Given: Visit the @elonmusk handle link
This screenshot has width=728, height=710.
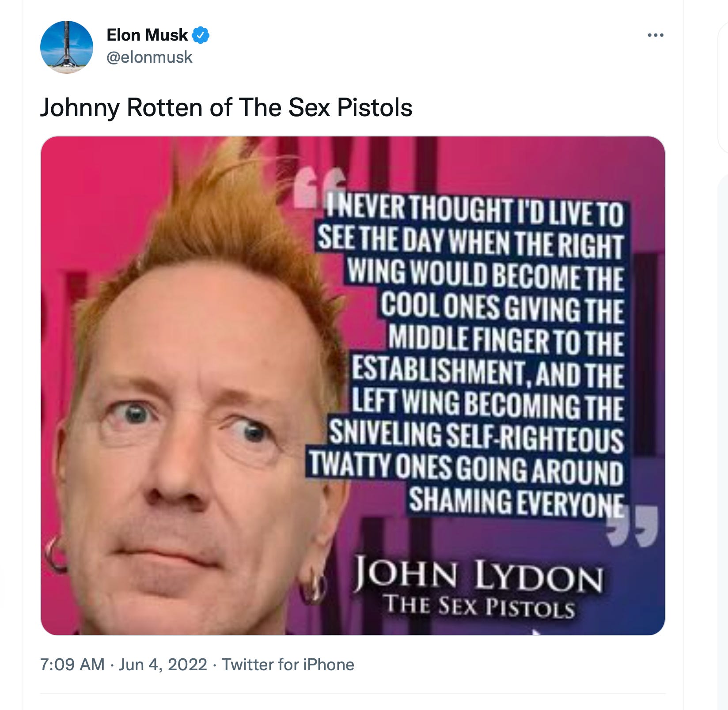Looking at the screenshot, I should (x=149, y=57).
